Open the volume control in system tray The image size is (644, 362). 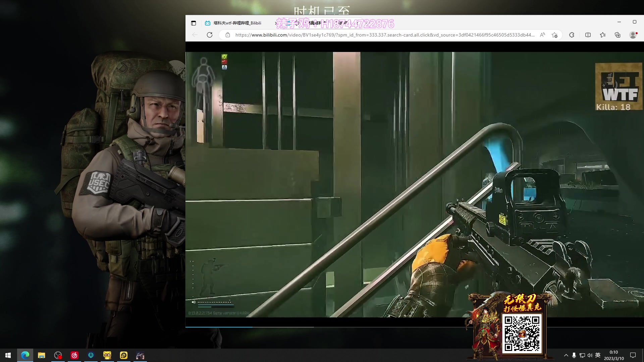(x=590, y=355)
